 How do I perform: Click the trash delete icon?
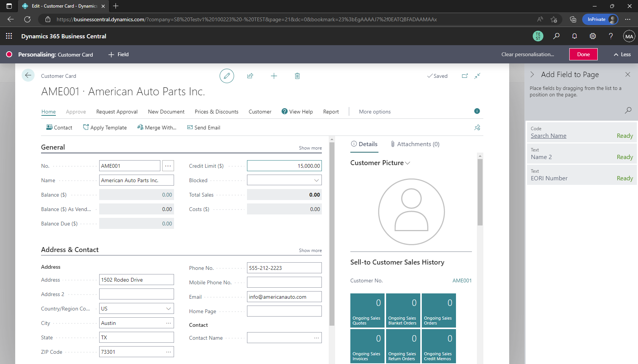pos(297,76)
